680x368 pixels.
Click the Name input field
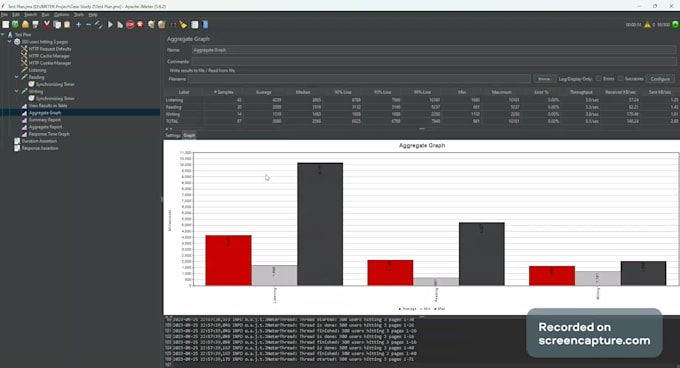click(434, 50)
